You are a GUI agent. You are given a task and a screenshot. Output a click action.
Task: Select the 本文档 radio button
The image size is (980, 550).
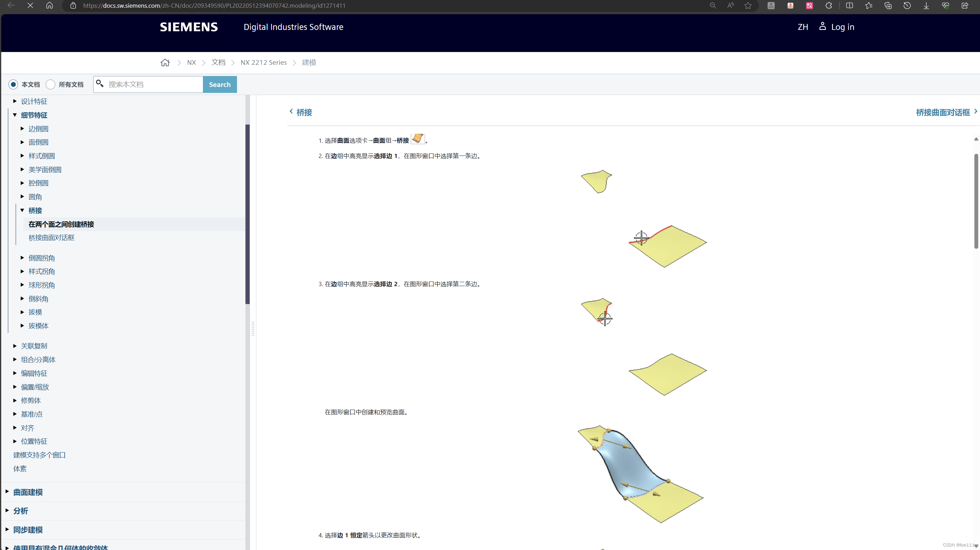(x=13, y=84)
